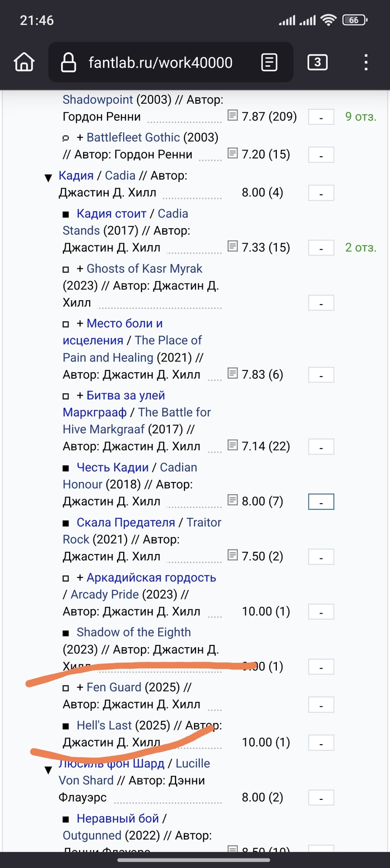Open the Аркадийская гордость story link
The image size is (390, 868).
tap(151, 577)
